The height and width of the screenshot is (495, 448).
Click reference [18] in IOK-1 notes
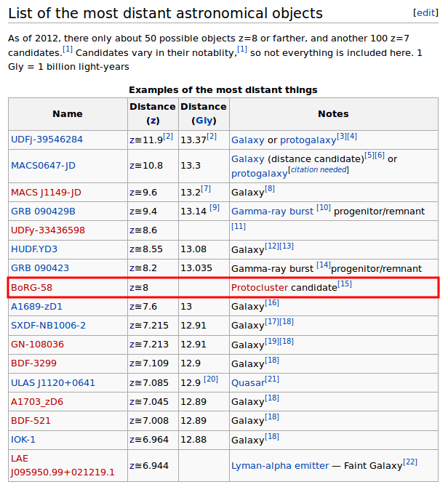(x=272, y=437)
